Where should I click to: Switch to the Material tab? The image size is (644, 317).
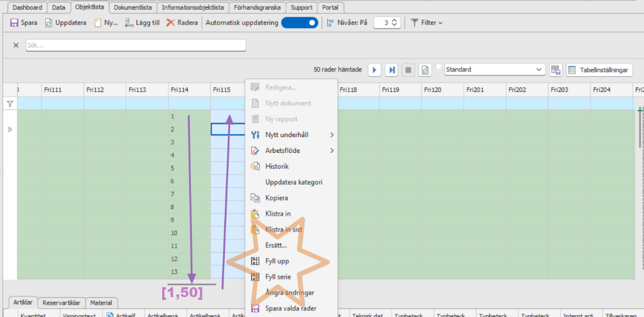(101, 302)
